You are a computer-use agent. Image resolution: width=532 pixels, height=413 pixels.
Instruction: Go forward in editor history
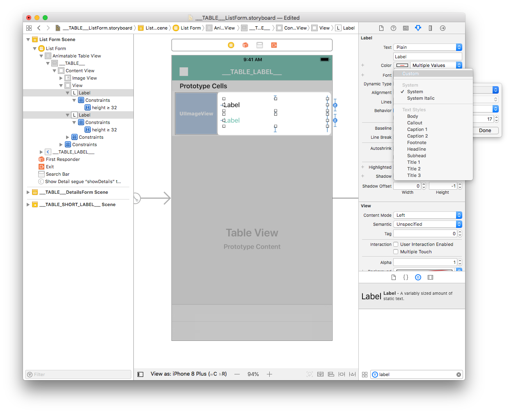point(48,28)
